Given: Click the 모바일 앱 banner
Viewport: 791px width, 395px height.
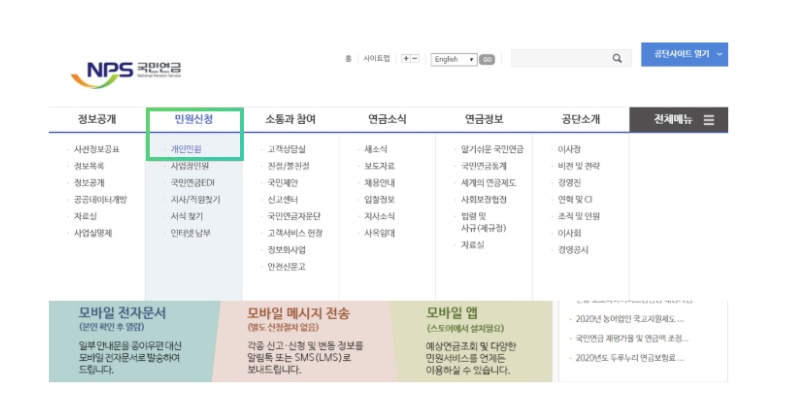Looking at the screenshot, I should [472, 341].
